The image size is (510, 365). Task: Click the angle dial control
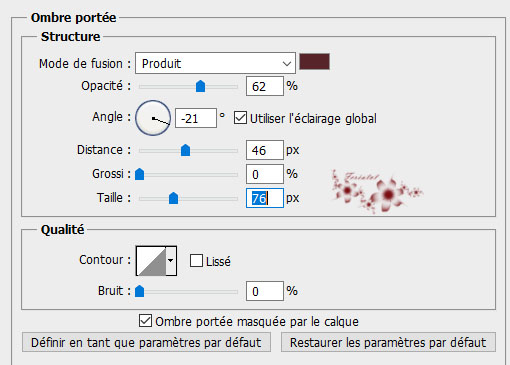[153, 118]
